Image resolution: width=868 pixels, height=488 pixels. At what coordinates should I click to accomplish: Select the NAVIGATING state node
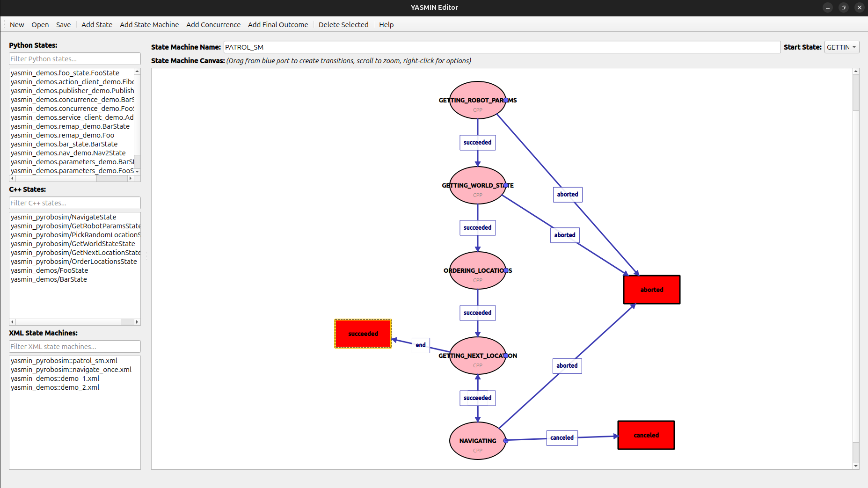(x=476, y=440)
